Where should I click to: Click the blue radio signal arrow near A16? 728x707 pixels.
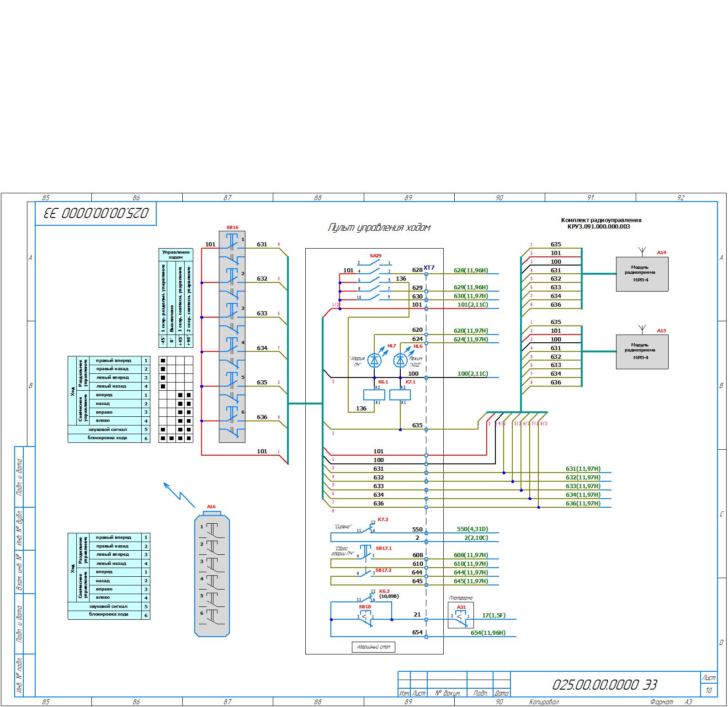179,494
